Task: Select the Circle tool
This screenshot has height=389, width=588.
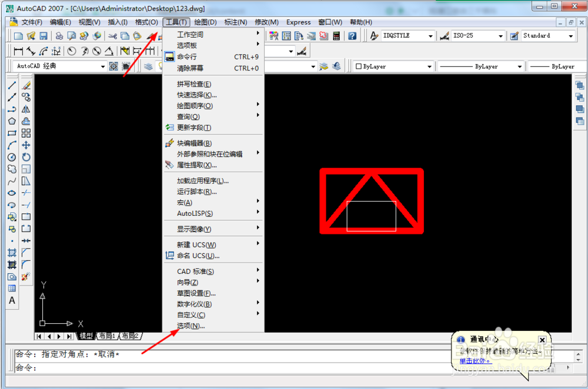Action: coord(12,157)
